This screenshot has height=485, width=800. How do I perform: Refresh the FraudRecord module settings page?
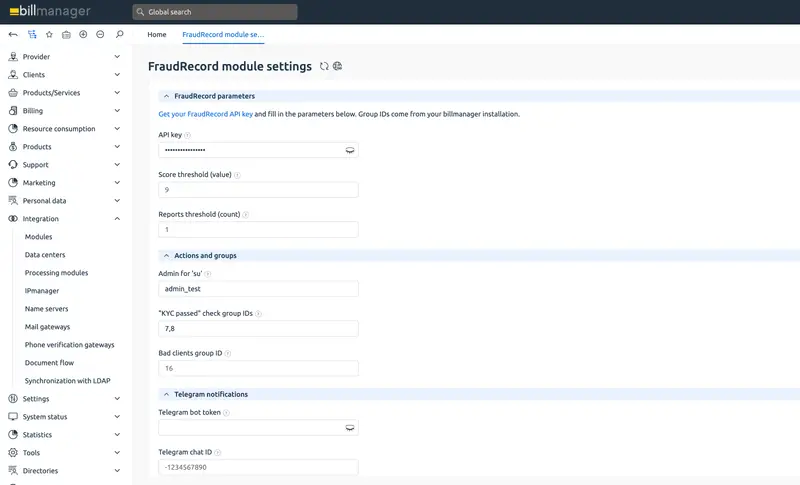point(324,66)
